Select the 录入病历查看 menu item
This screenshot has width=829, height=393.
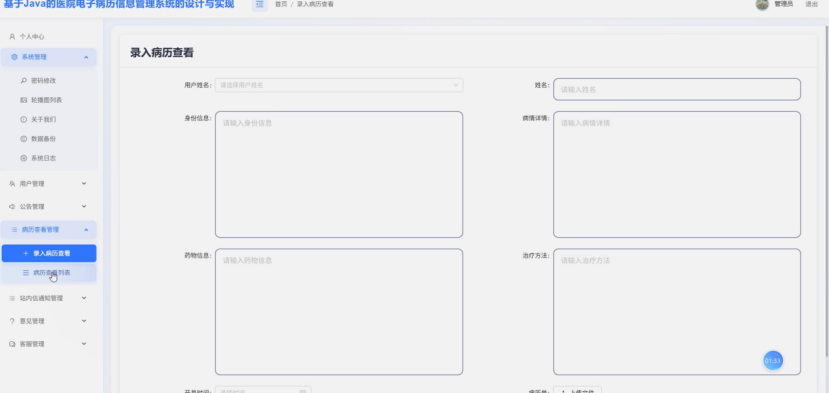(x=49, y=253)
